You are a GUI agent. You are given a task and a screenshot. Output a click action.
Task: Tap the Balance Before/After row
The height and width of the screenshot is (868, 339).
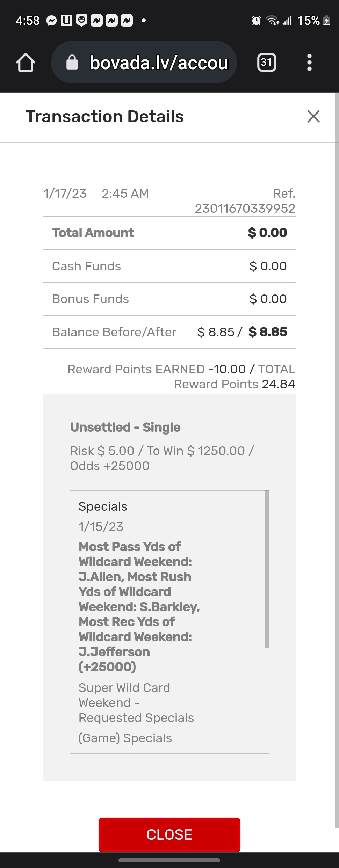coord(169,332)
